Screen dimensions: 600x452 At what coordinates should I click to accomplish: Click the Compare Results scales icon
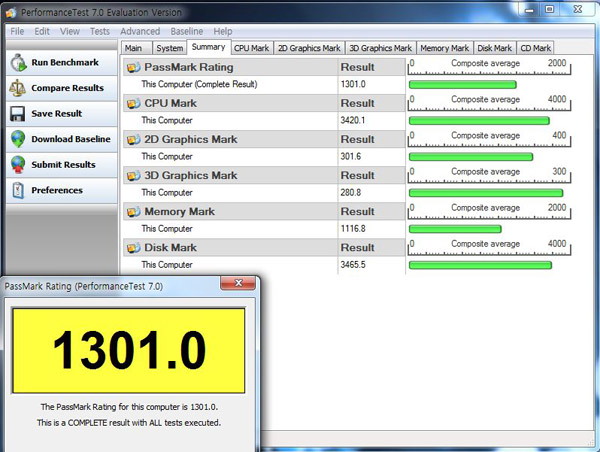pyautogui.click(x=18, y=88)
